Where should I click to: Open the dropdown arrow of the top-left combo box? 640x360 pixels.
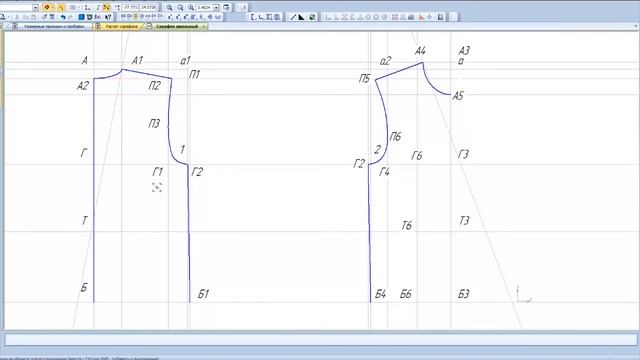pos(36,8)
